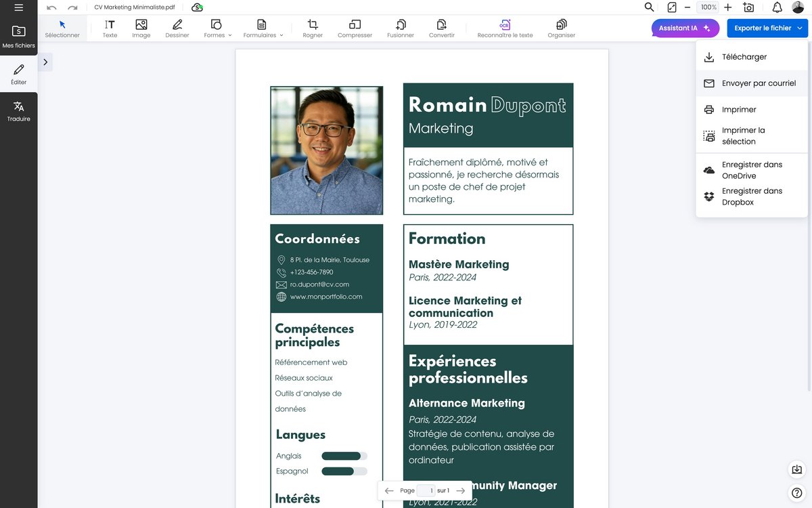Switch to the Éditer sidebar section

[x=18, y=75]
